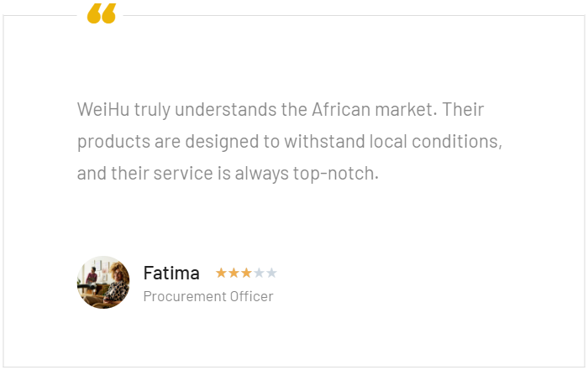Rate five using the last star
The width and height of the screenshot is (588, 370).
[x=271, y=273]
